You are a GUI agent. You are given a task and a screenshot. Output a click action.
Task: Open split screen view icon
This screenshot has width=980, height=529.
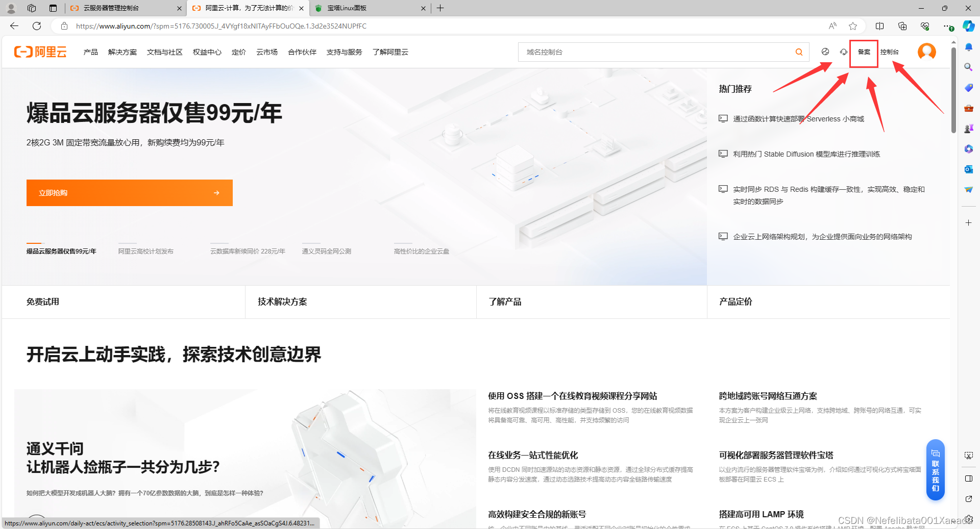879,26
